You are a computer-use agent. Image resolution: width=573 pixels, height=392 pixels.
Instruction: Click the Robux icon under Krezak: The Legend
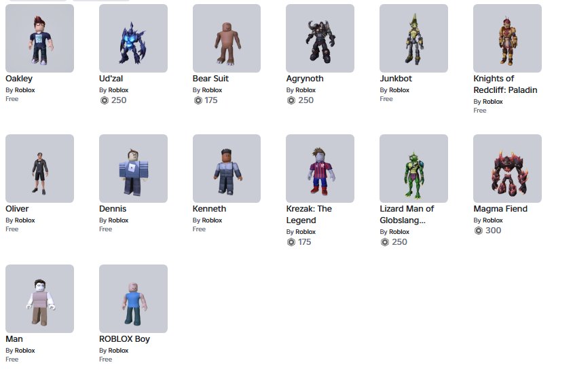click(x=291, y=242)
